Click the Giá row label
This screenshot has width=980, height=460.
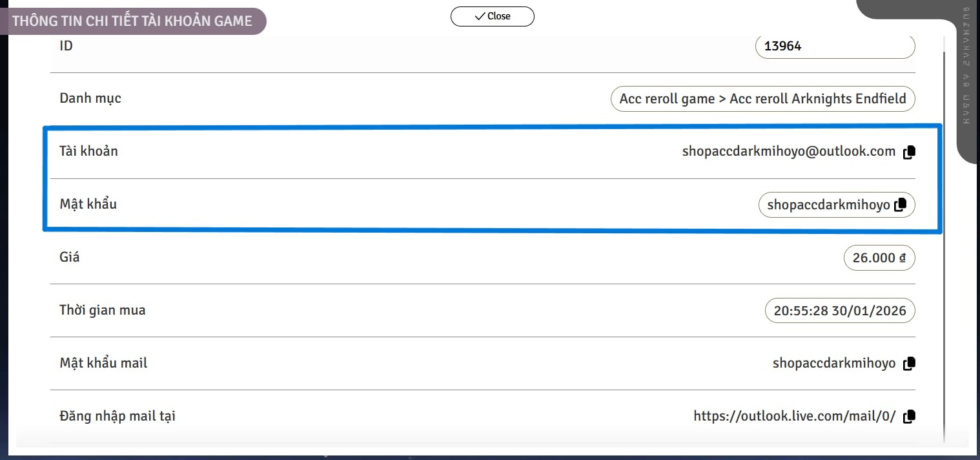tap(70, 257)
